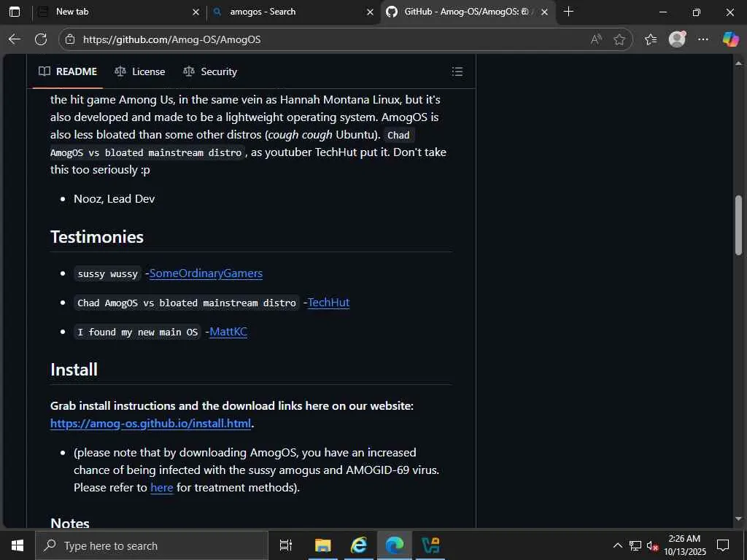Viewport: 747px width, 560px height.
Task: Follow the SomeOrdinaryGamers link
Action: click(206, 273)
